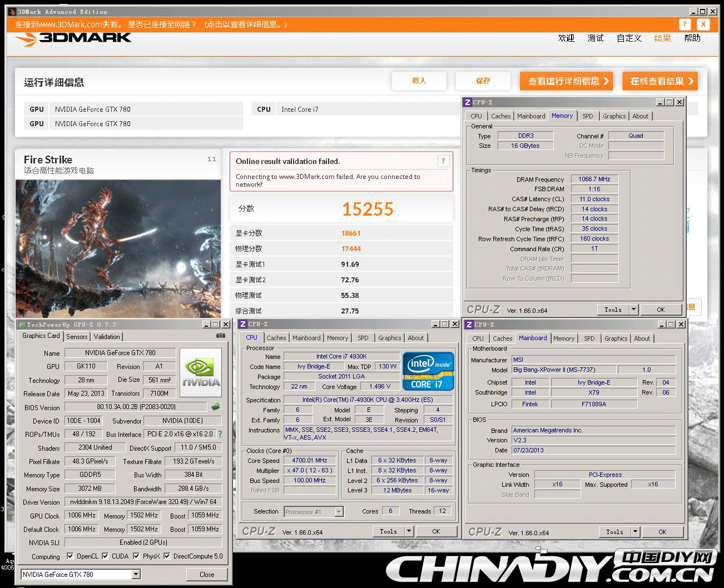Open Graphics tab in CPU-Z CPU window
724x588 pixels.
(390, 338)
